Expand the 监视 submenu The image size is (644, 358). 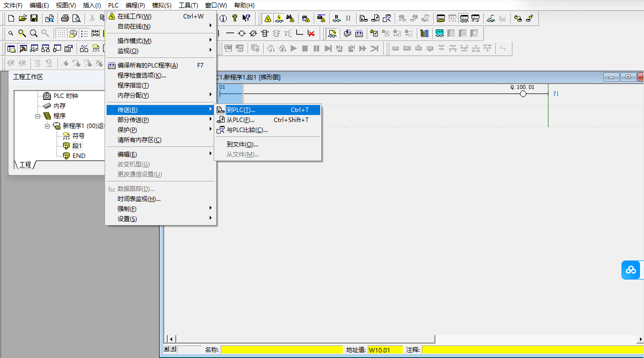pos(161,51)
